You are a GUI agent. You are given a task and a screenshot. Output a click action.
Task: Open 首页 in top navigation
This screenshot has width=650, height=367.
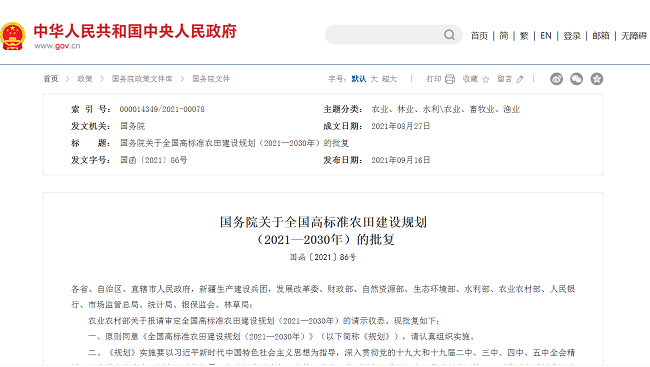point(479,36)
